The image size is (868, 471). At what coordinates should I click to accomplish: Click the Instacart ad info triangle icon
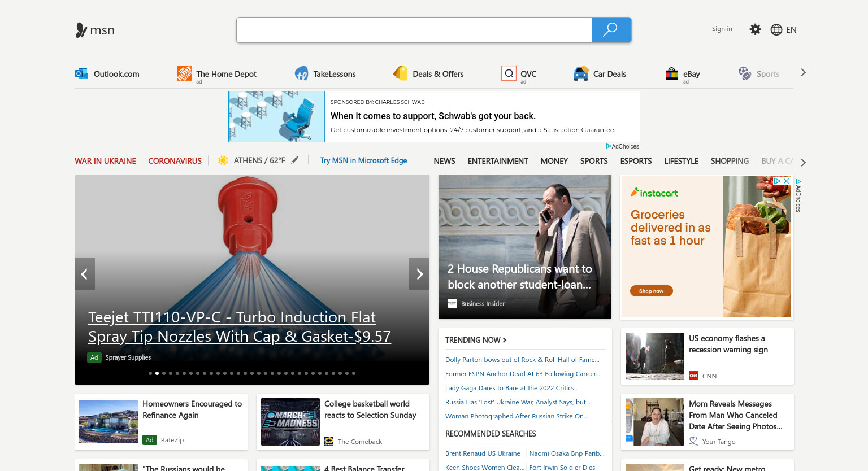tap(778, 181)
